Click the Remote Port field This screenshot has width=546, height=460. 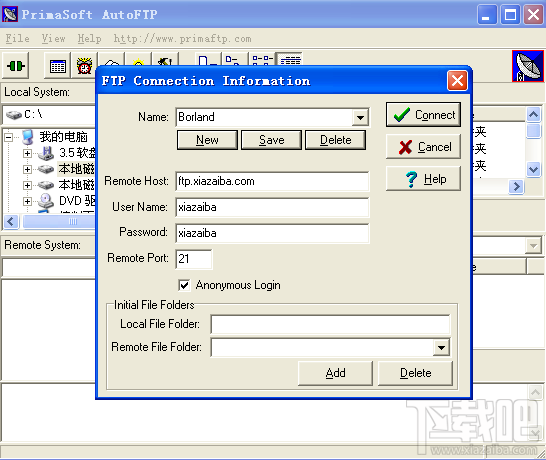(194, 259)
